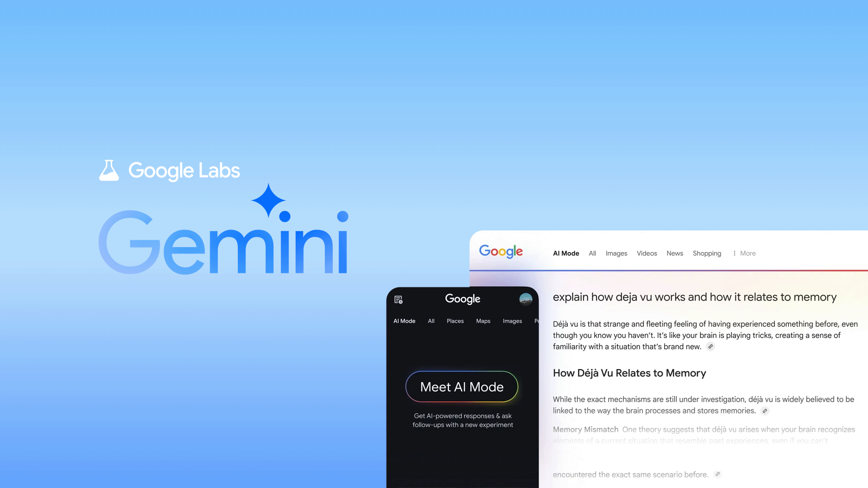Click the citation icon next to memory section
The height and width of the screenshot is (488, 868).
tap(764, 411)
